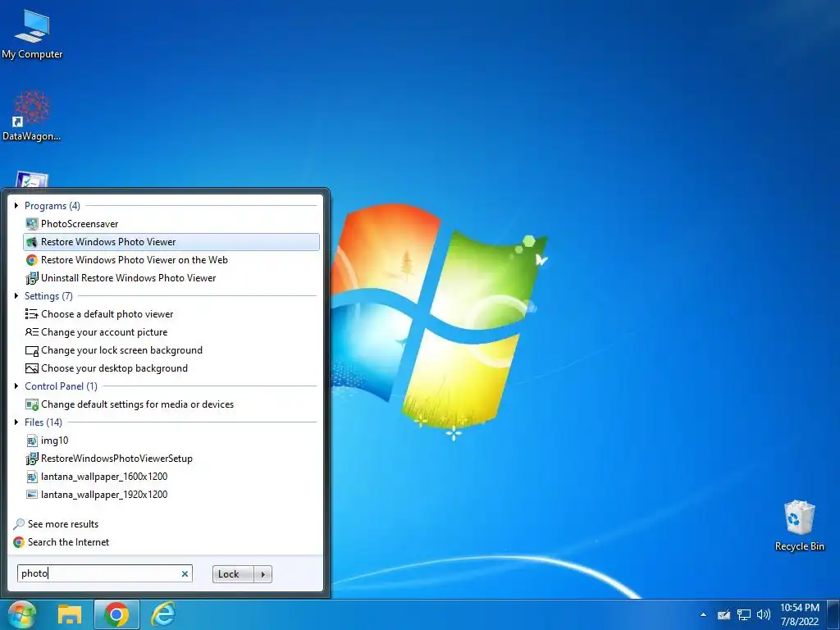This screenshot has width=840, height=630.
Task: Select Restore Windows Photo Viewer result
Action: pyautogui.click(x=171, y=242)
